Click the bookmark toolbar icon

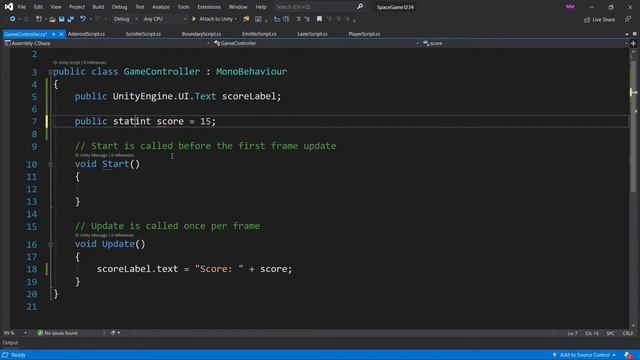pos(319,19)
